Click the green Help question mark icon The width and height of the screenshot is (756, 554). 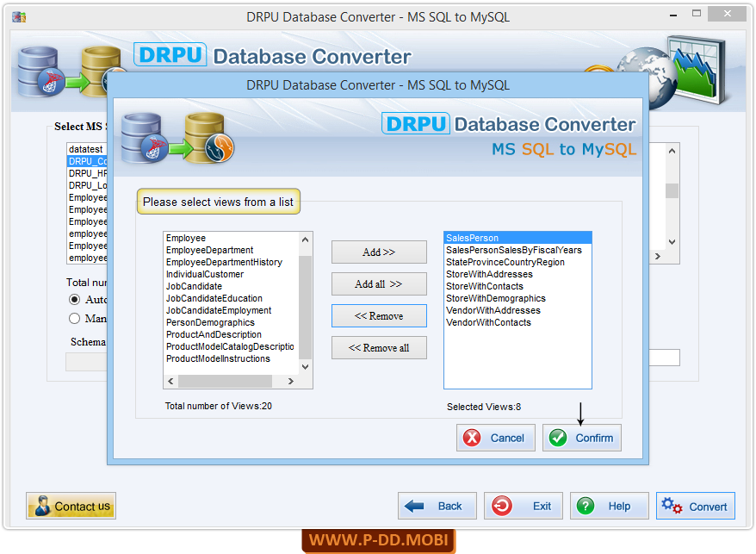(586, 506)
